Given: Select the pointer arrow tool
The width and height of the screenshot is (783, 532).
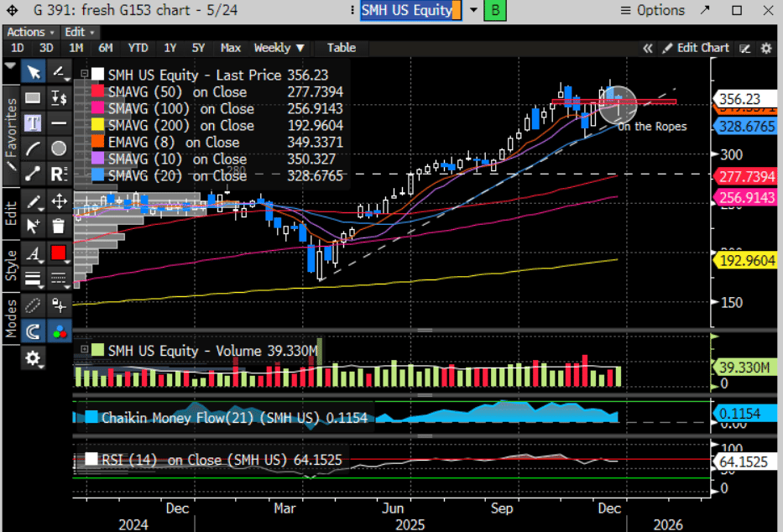Looking at the screenshot, I should tap(34, 72).
